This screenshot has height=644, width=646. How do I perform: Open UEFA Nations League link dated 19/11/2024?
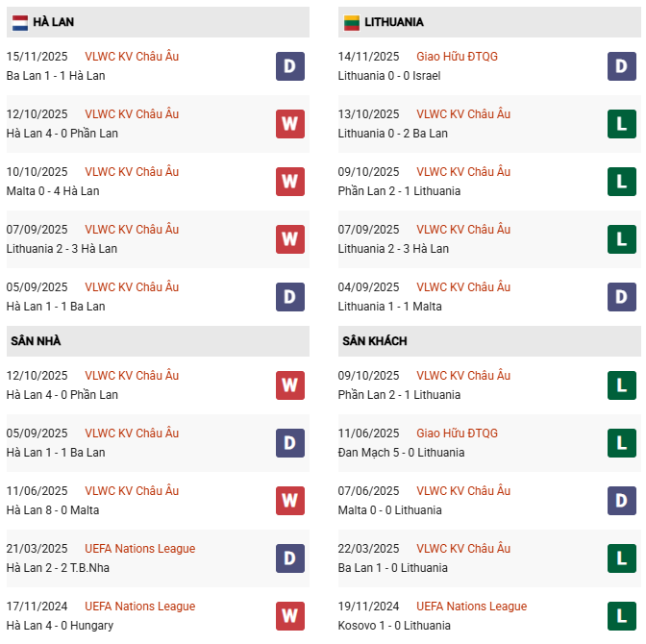coord(471,607)
